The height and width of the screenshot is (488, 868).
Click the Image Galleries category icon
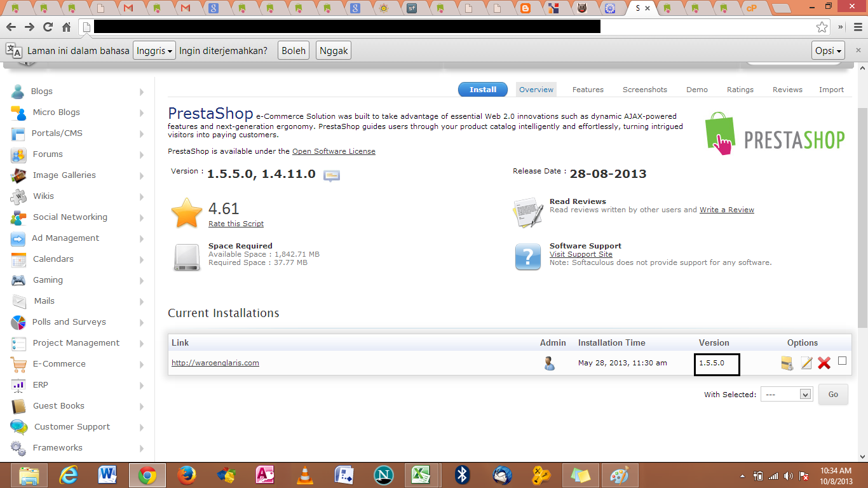point(18,175)
